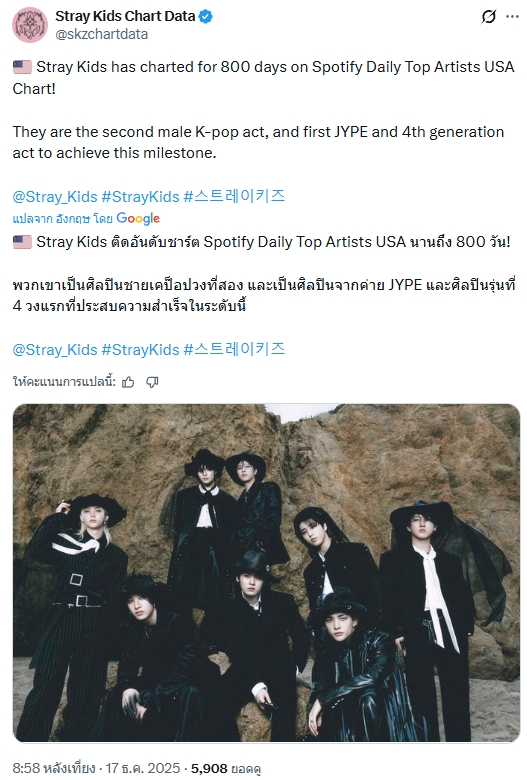Open the Stray Kids group photo

click(x=266, y=573)
